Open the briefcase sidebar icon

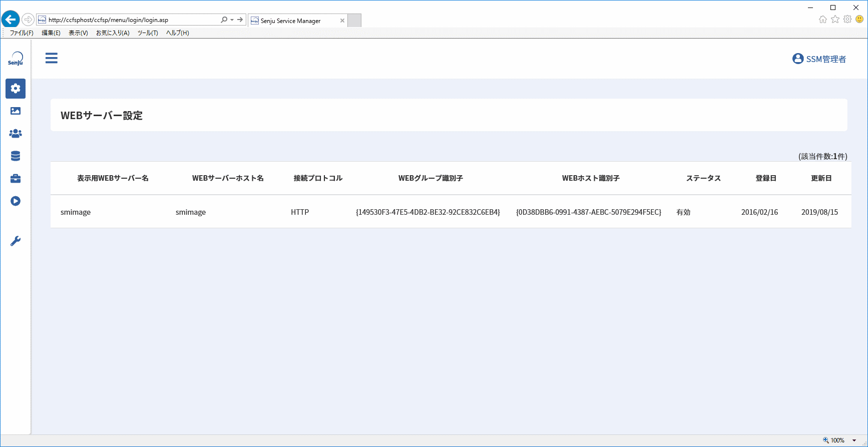point(16,179)
